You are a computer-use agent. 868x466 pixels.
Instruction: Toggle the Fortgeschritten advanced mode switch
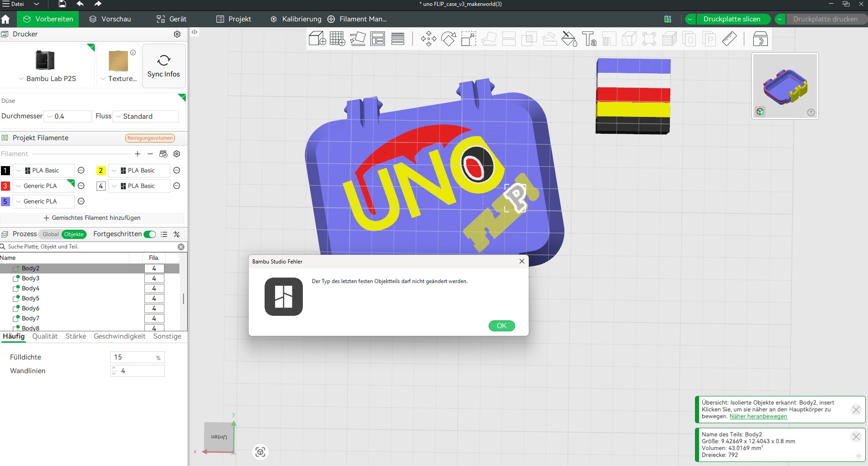point(150,234)
